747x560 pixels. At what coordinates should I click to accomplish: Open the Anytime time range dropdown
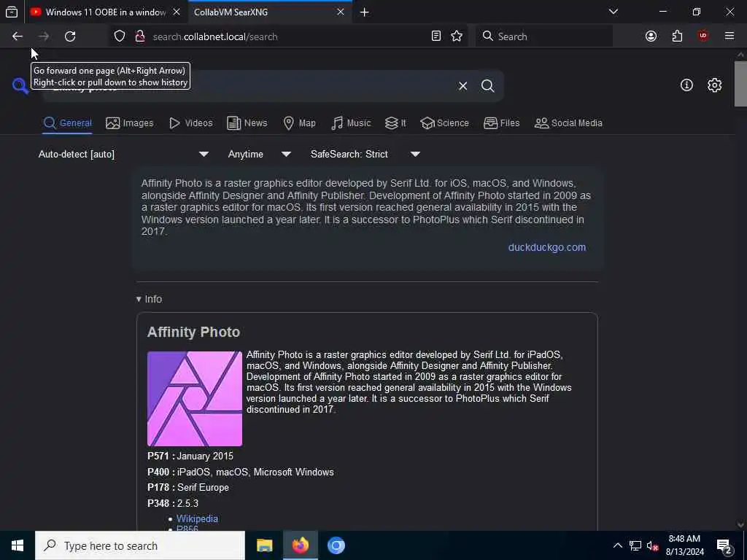point(259,155)
